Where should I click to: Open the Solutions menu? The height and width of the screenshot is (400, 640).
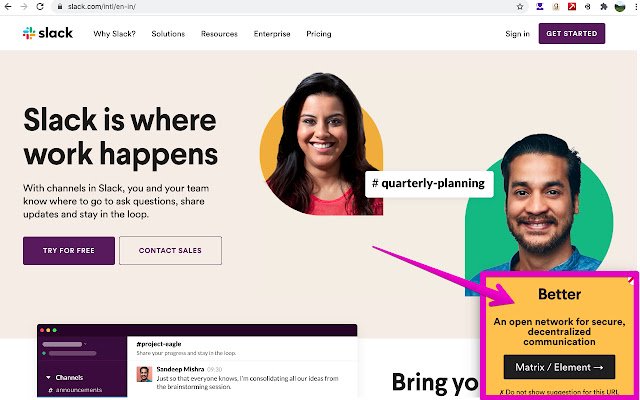click(168, 34)
